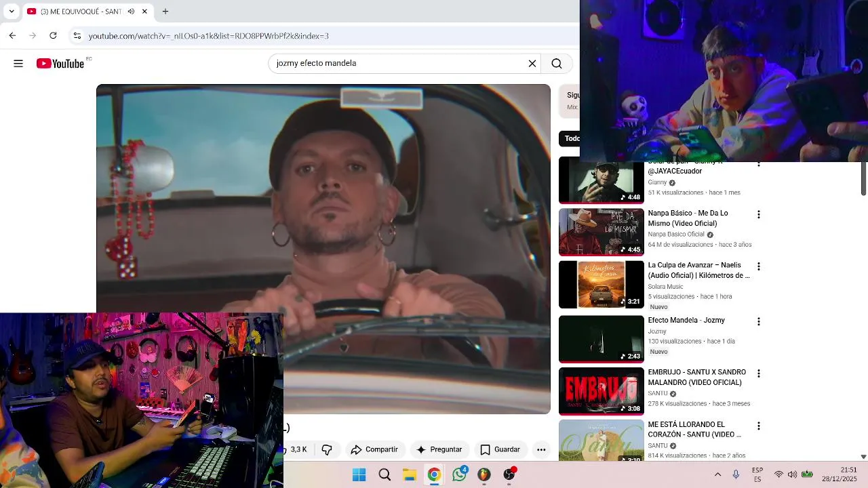Click the page scrollbar down arrow
The width and height of the screenshot is (868, 488).
[863, 457]
